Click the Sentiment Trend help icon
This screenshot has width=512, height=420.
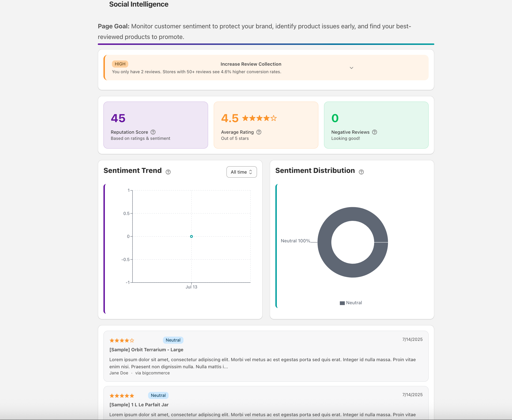click(168, 172)
